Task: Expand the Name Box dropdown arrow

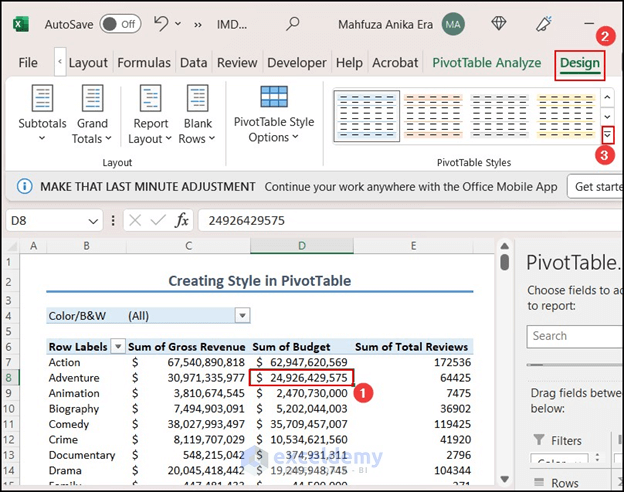Action: [x=93, y=220]
